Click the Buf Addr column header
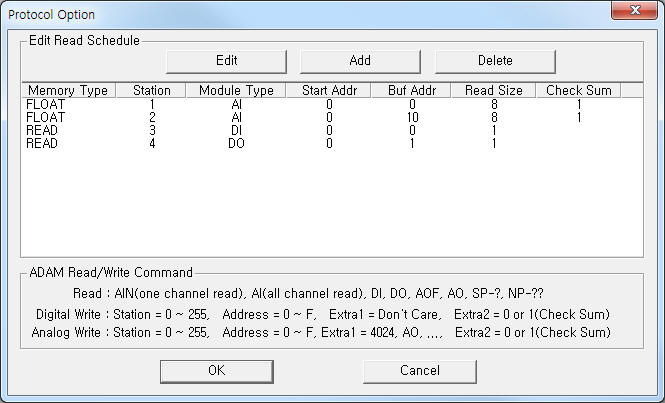 pos(412,90)
